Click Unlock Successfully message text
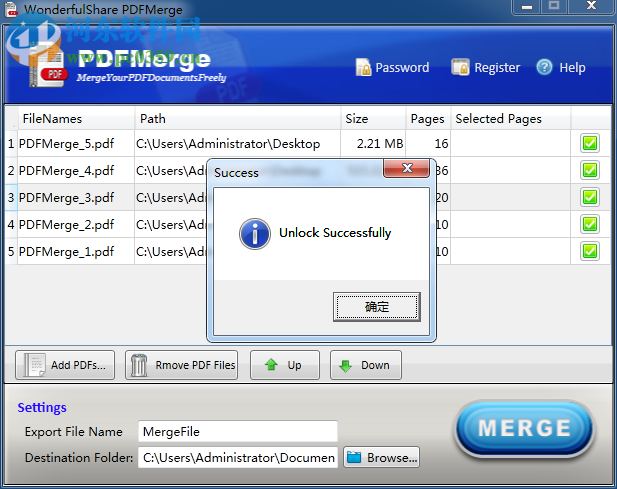Image resolution: width=617 pixels, height=489 pixels. pos(335,233)
